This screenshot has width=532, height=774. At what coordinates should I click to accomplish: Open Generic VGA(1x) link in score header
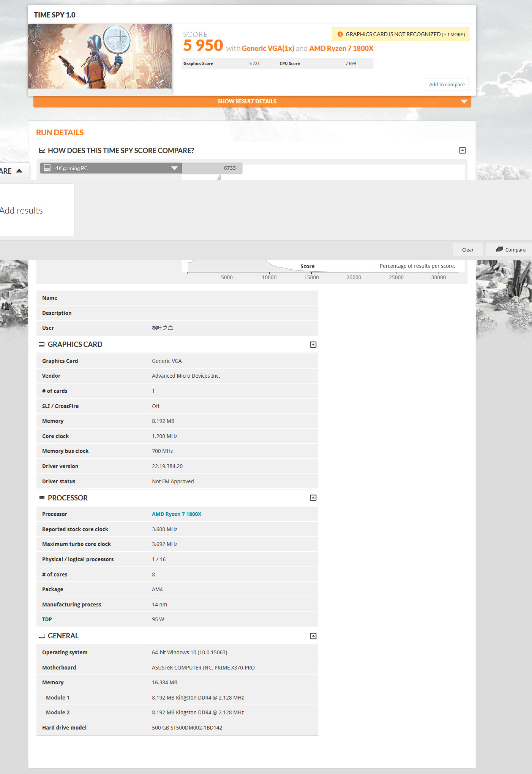coord(268,48)
